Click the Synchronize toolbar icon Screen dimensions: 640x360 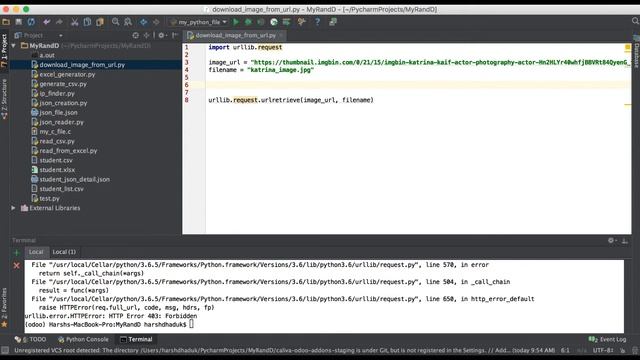31,22
